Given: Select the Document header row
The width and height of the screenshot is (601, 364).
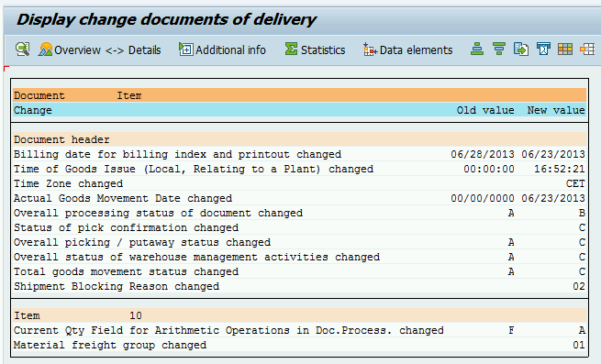Looking at the screenshot, I should pyautogui.click(x=299, y=139).
